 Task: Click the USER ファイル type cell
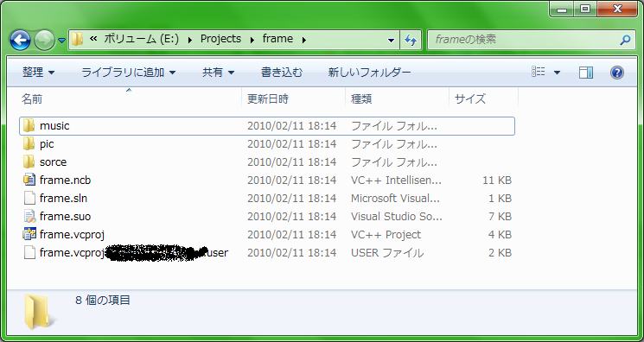(x=387, y=253)
